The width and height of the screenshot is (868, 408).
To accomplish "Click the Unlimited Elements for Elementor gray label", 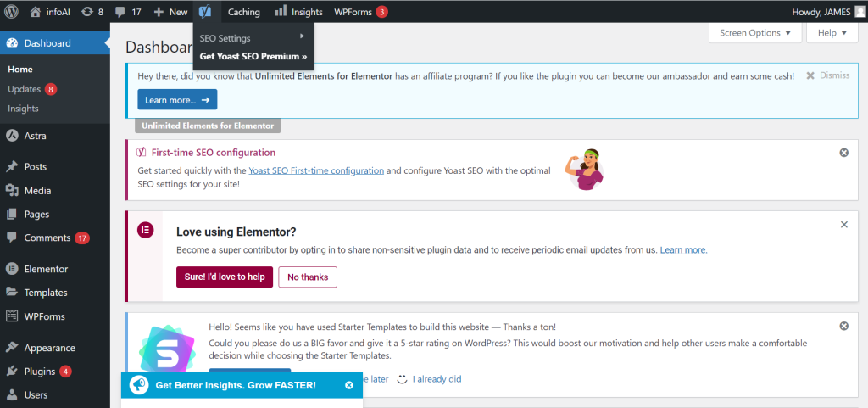I will click(x=208, y=126).
